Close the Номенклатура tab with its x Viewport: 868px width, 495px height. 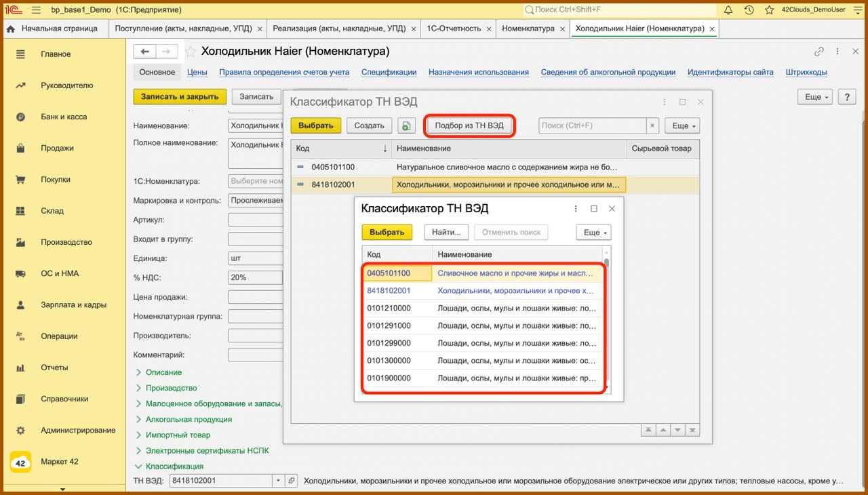561,28
